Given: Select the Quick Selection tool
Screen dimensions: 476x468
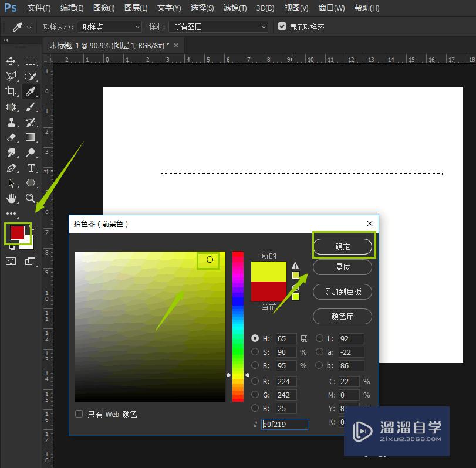Looking at the screenshot, I should pyautogui.click(x=31, y=76).
